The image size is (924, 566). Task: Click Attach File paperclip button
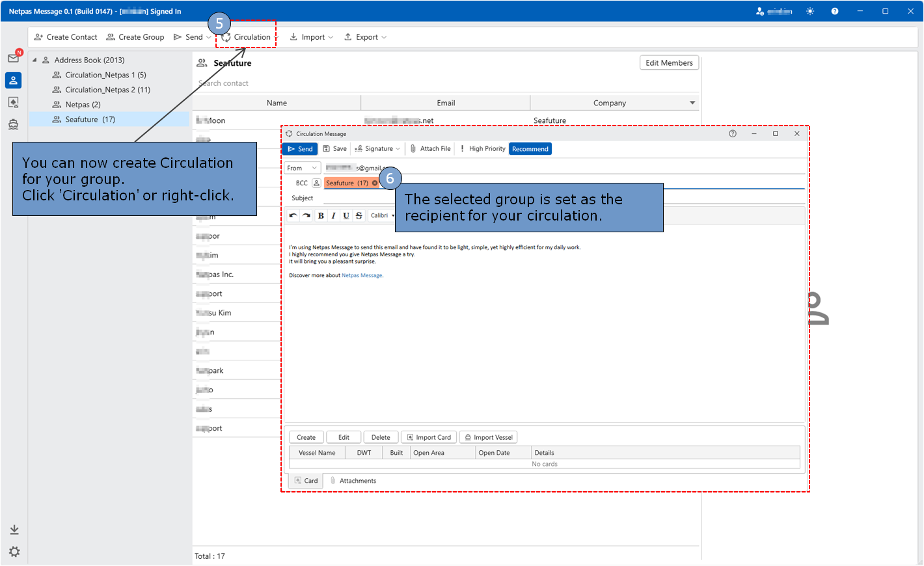[430, 149]
